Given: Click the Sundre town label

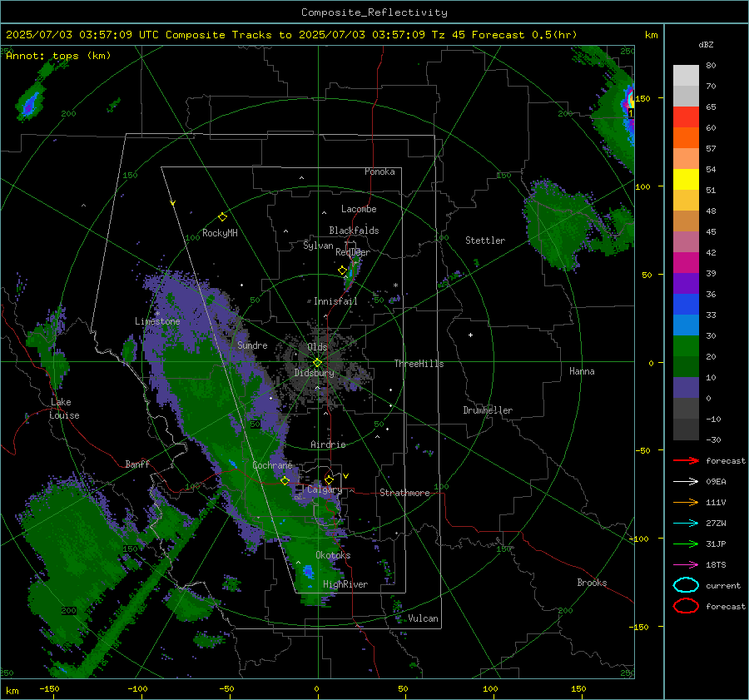Looking at the screenshot, I should pos(252,345).
